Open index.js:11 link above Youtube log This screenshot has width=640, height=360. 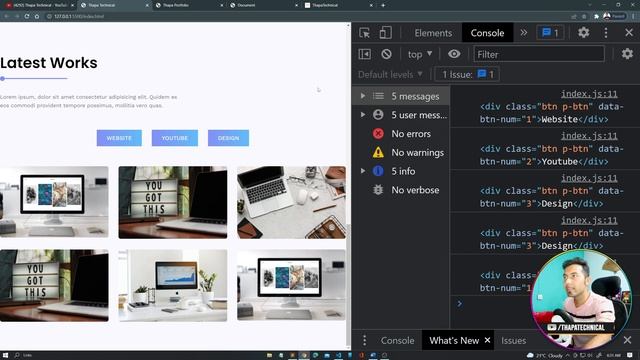(x=589, y=136)
